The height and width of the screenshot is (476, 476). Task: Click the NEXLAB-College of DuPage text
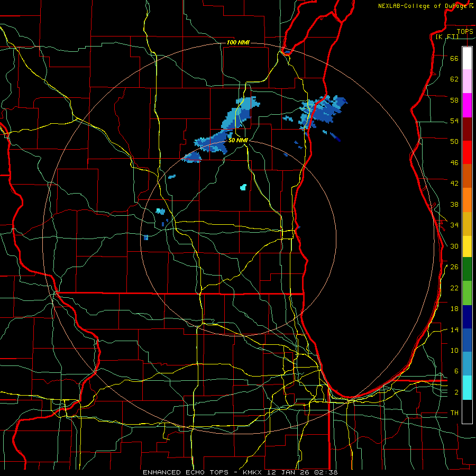423,6
